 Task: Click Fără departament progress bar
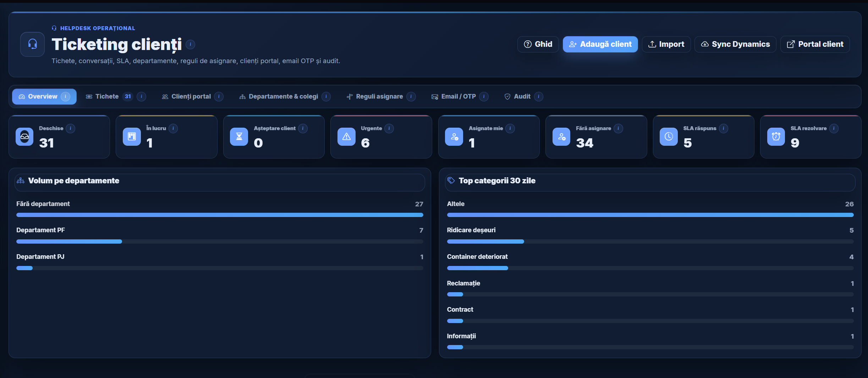[220, 215]
